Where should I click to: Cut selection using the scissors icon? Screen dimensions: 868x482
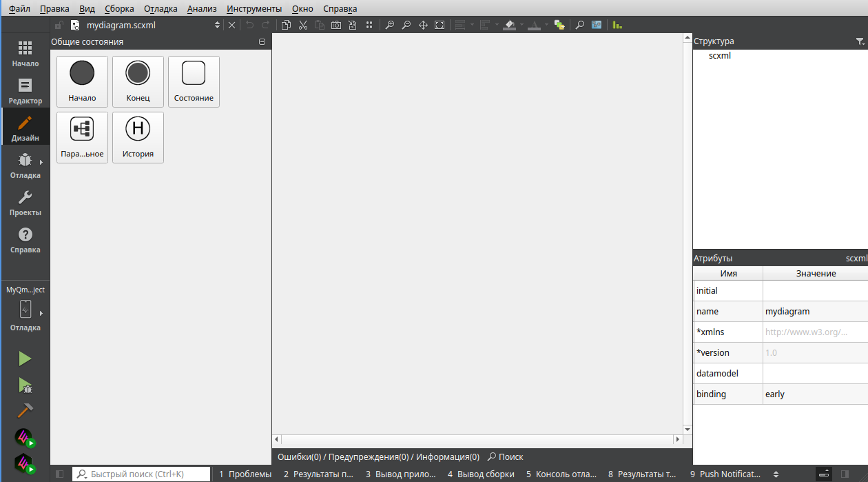[302, 25]
